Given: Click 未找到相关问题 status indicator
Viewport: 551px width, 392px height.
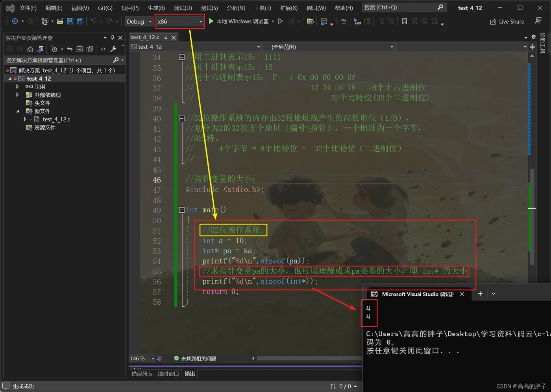Looking at the screenshot, I should (x=195, y=359).
